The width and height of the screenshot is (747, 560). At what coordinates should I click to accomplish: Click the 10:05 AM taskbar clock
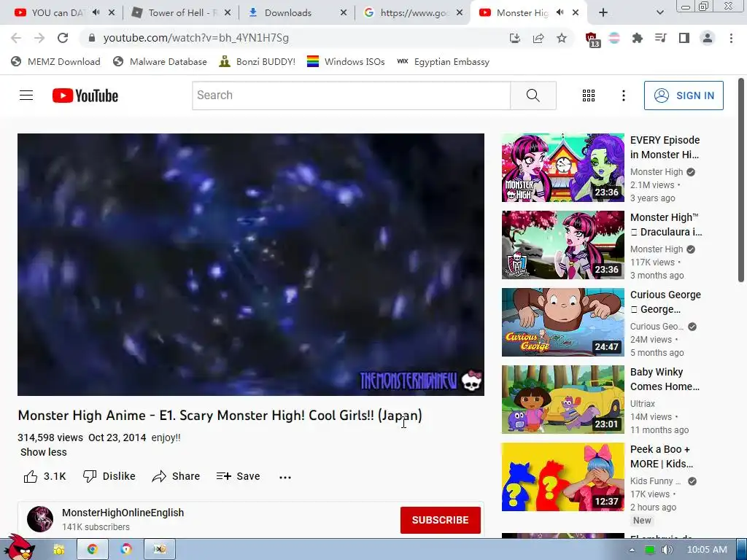point(707,550)
